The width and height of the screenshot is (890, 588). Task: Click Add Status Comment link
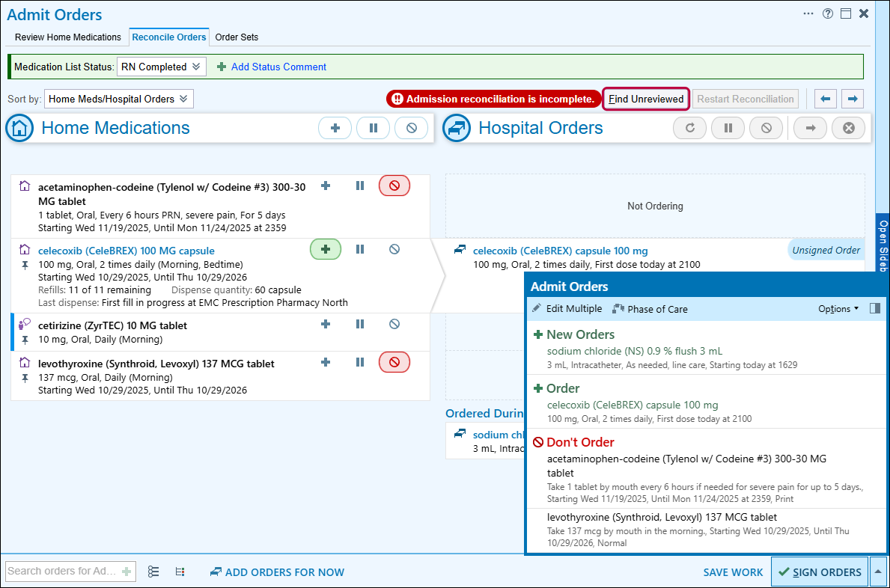271,67
